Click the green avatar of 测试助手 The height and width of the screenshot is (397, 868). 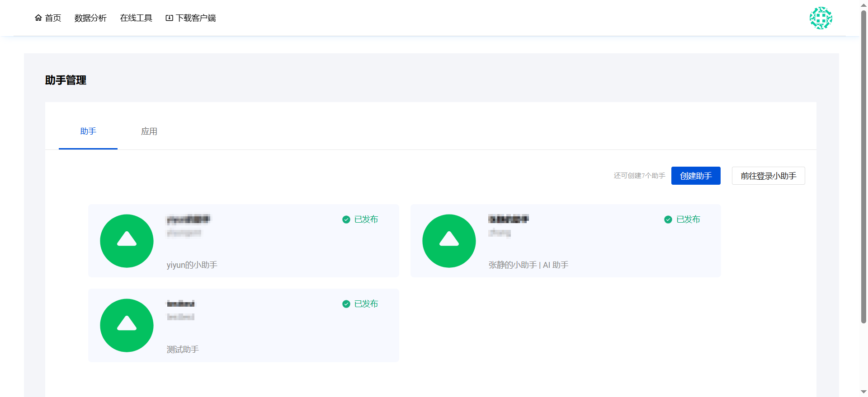tap(127, 325)
